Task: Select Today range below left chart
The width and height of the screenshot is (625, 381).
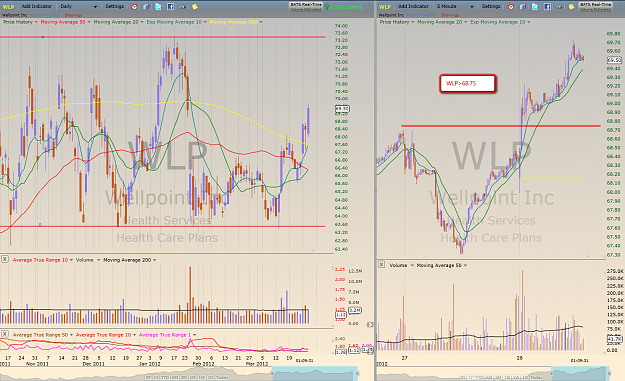Action: (x=222, y=377)
